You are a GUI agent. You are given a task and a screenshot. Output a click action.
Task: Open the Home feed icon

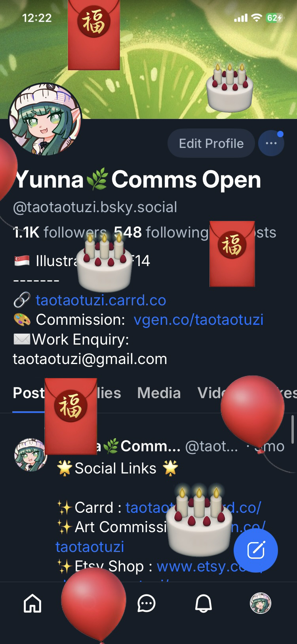point(32,604)
